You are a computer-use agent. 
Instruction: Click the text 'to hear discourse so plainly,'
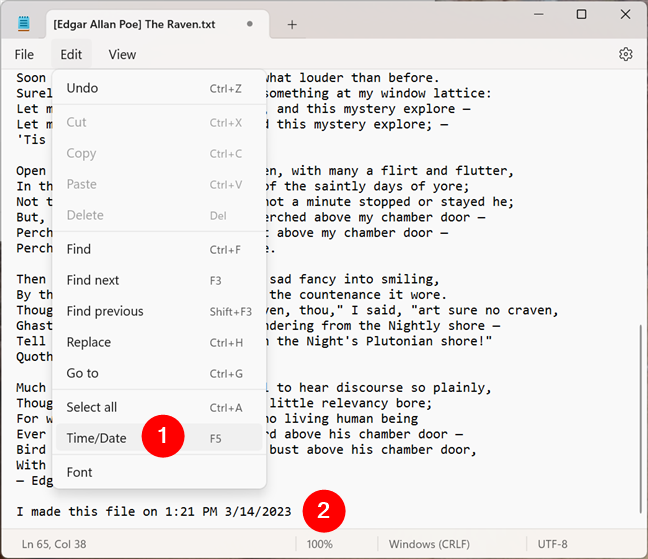[384, 388]
